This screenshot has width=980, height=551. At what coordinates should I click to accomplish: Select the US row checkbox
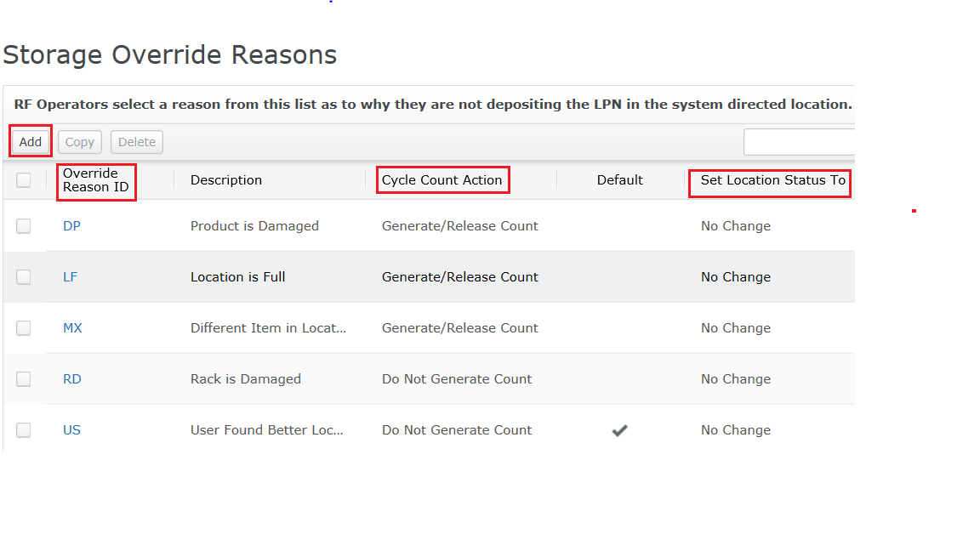click(x=24, y=430)
